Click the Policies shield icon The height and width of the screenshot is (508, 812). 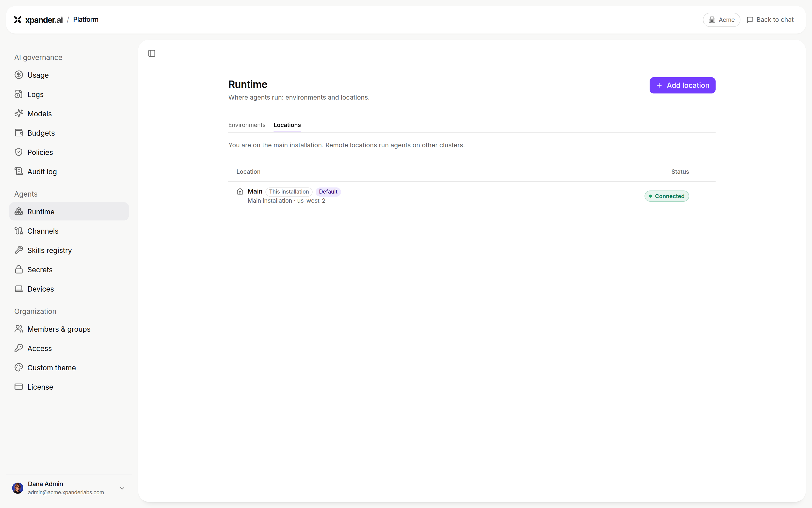(19, 152)
